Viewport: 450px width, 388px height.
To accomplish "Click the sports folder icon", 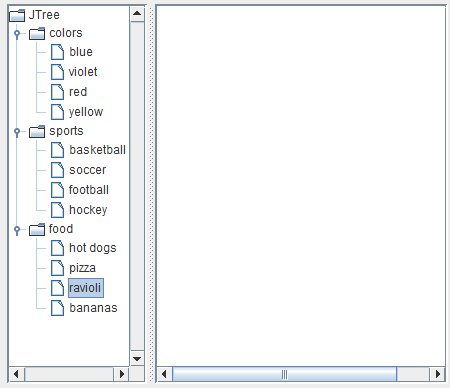I will [x=37, y=132].
